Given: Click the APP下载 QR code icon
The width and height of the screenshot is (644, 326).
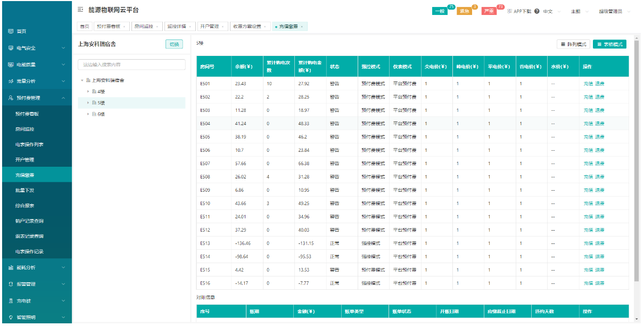Looking at the screenshot, I should (509, 11).
